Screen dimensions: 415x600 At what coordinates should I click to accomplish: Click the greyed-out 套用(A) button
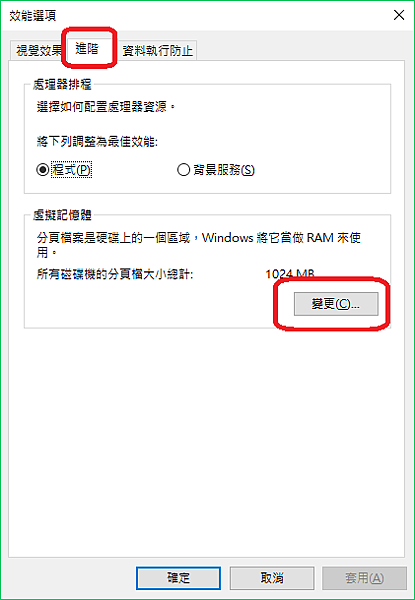tap(365, 578)
